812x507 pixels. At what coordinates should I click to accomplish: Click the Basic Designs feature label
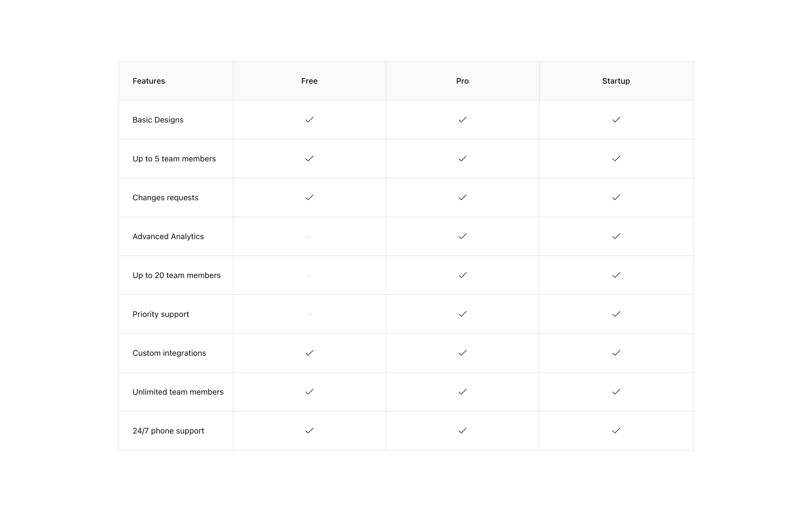pos(158,120)
